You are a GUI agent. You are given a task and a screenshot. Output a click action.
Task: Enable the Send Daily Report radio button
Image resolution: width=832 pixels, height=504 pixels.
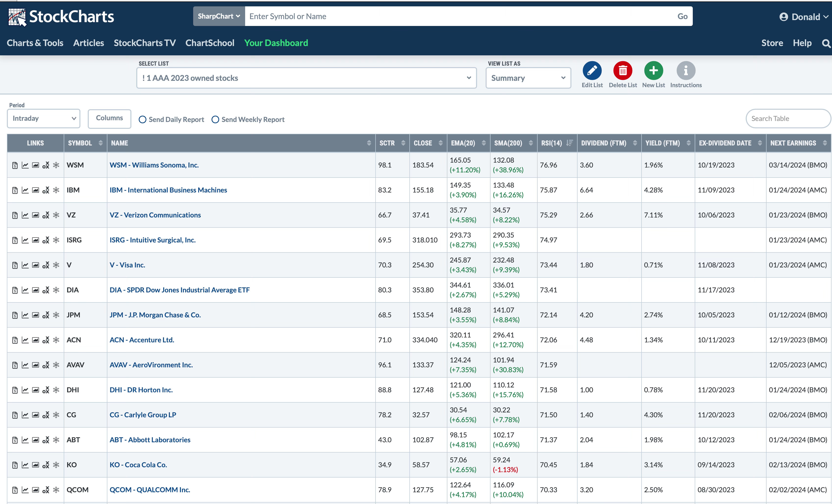click(142, 120)
